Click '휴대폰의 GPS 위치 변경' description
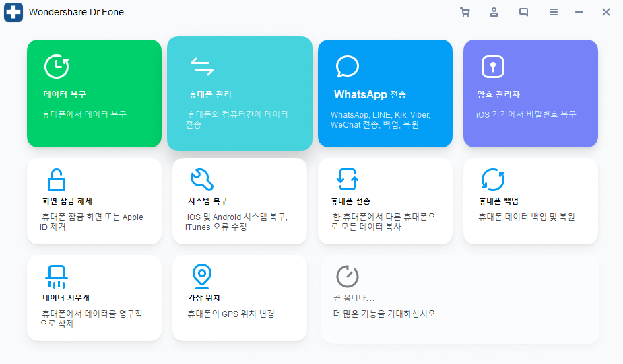 tap(231, 314)
